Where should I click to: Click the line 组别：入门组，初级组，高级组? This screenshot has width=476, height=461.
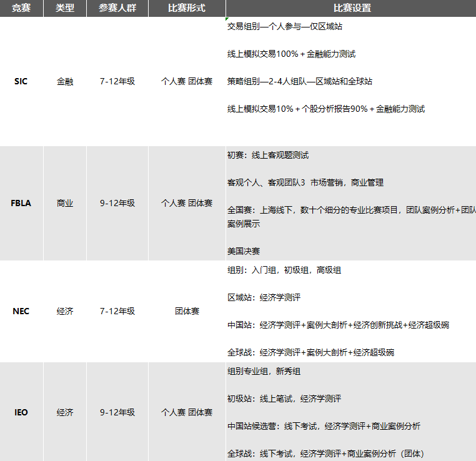coord(284,270)
